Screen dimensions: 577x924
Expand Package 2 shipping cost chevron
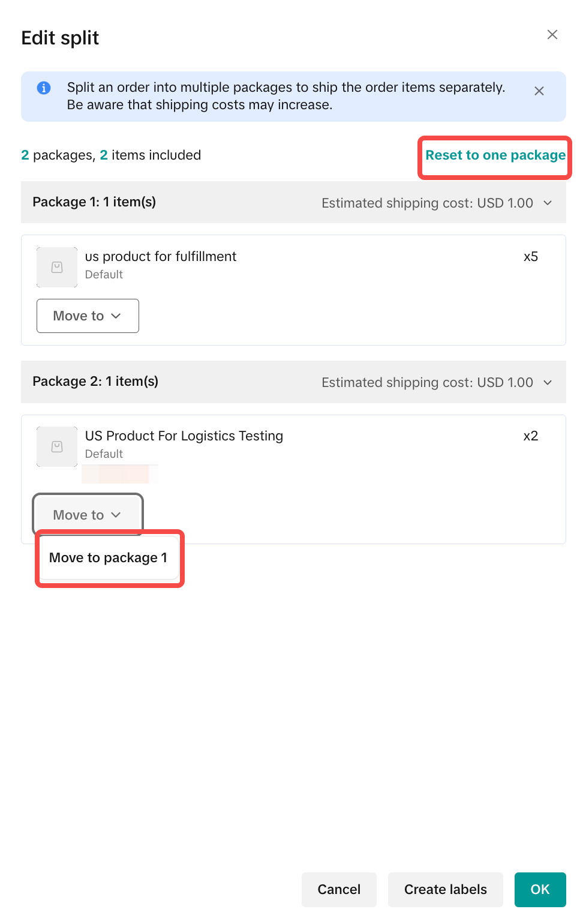click(x=548, y=382)
